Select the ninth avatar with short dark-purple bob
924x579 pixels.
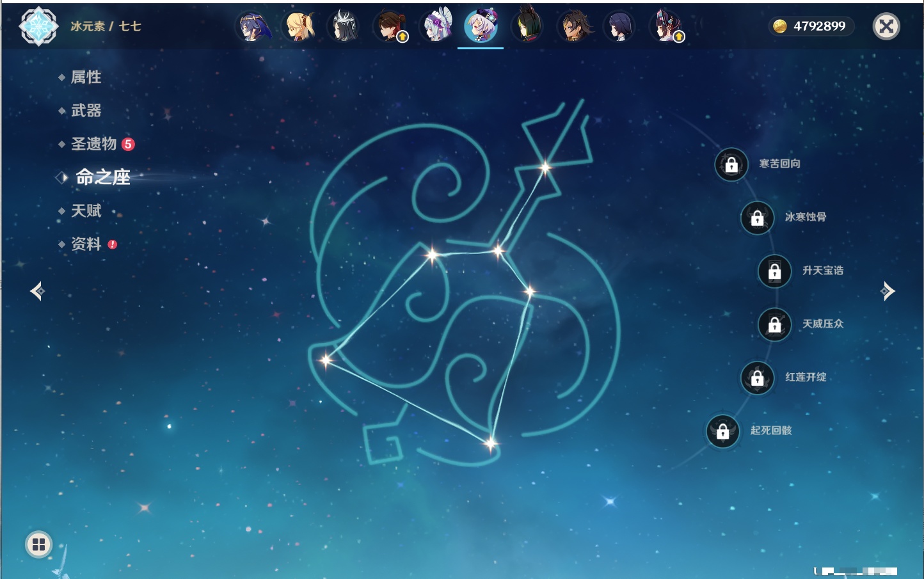619,27
